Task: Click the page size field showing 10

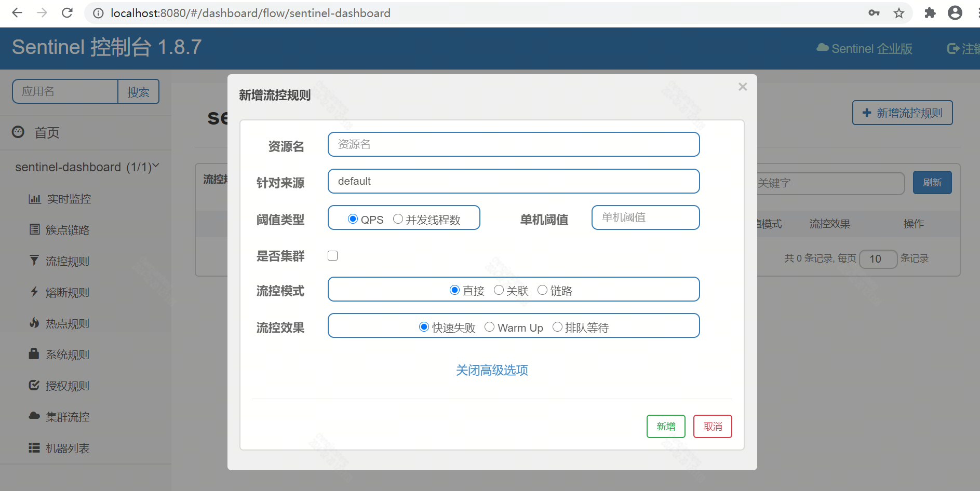Action: tap(878, 258)
